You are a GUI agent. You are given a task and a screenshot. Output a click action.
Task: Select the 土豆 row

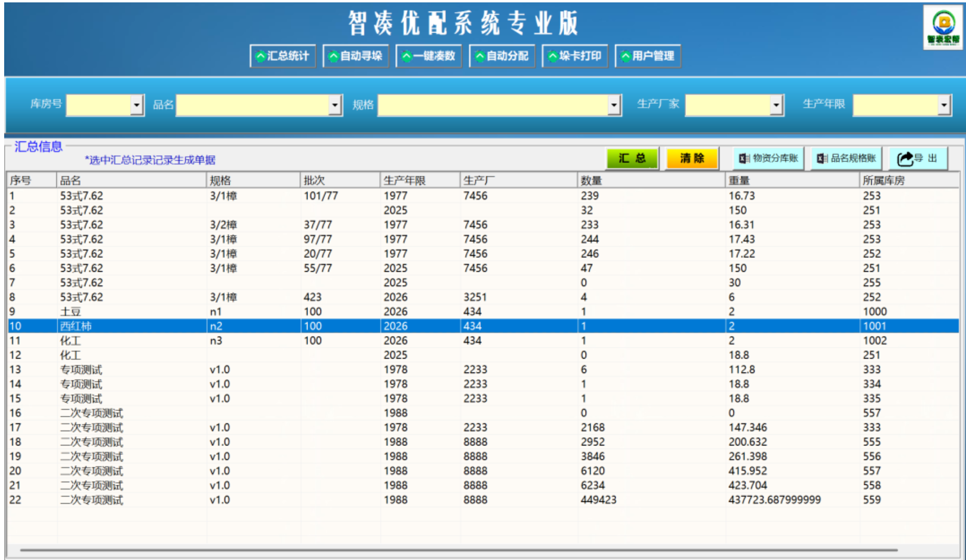coord(483,312)
